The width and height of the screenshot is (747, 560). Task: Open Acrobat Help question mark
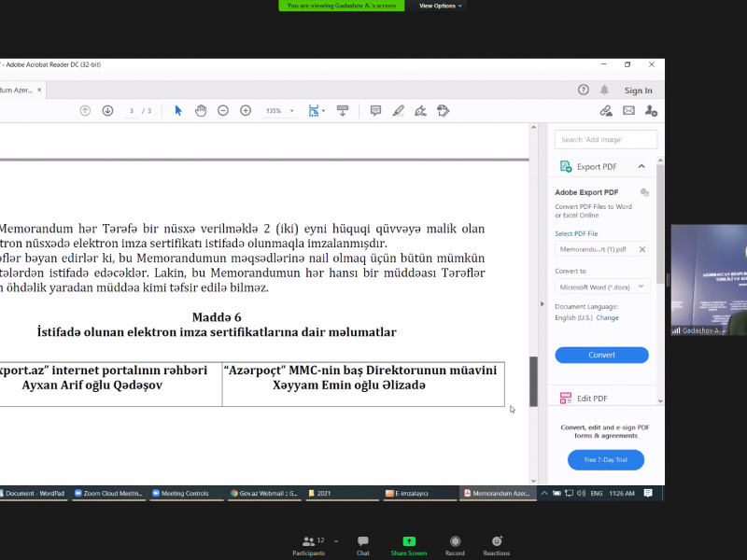[583, 90]
